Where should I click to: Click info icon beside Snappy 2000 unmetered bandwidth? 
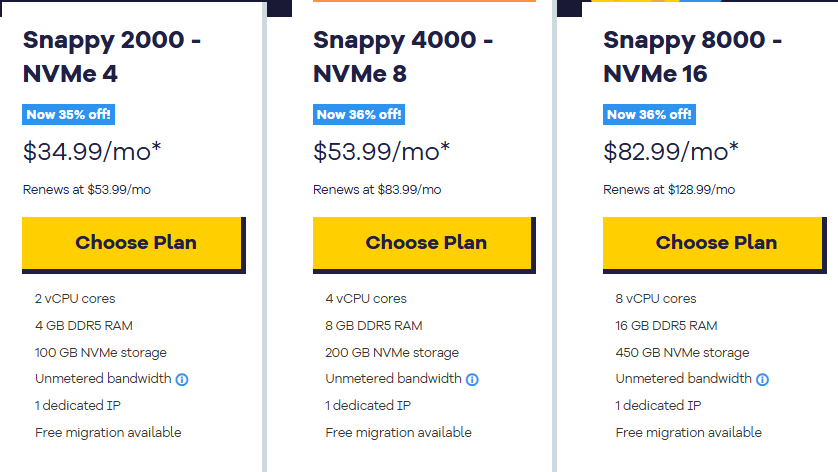pos(182,380)
